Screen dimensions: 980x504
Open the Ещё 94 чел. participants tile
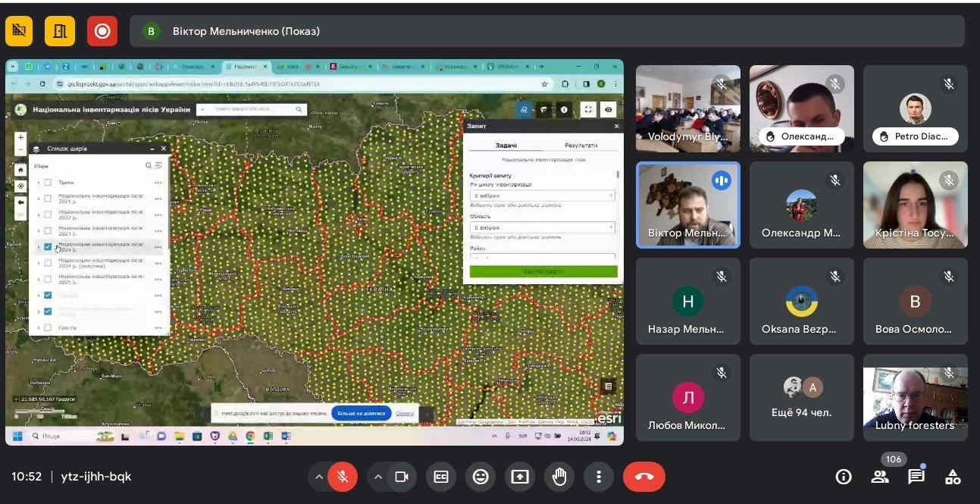[802, 398]
